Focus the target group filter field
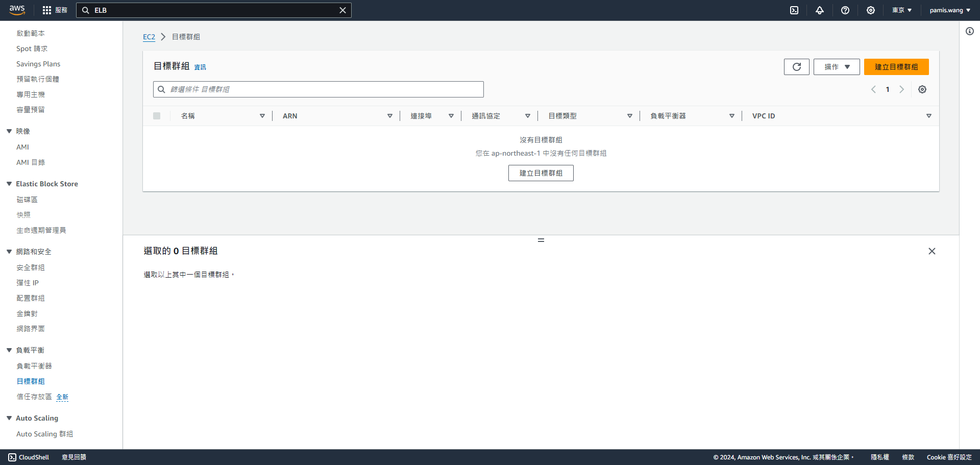Viewport: 980px width, 465px height. coord(318,89)
